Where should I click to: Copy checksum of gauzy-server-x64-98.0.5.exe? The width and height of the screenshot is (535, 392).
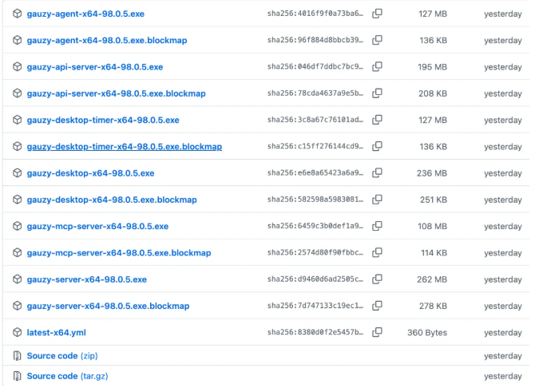coord(377,279)
